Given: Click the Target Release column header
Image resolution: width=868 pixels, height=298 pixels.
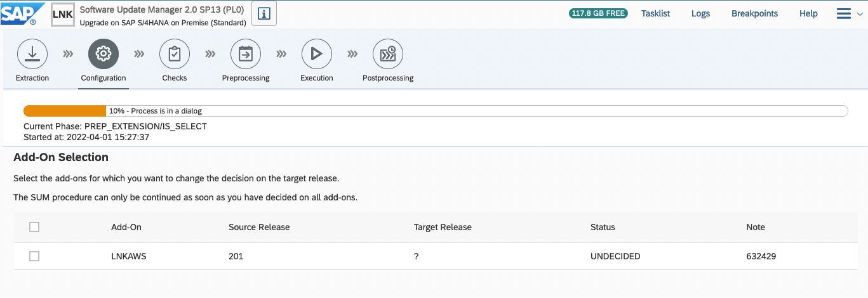Looking at the screenshot, I should point(443,227).
